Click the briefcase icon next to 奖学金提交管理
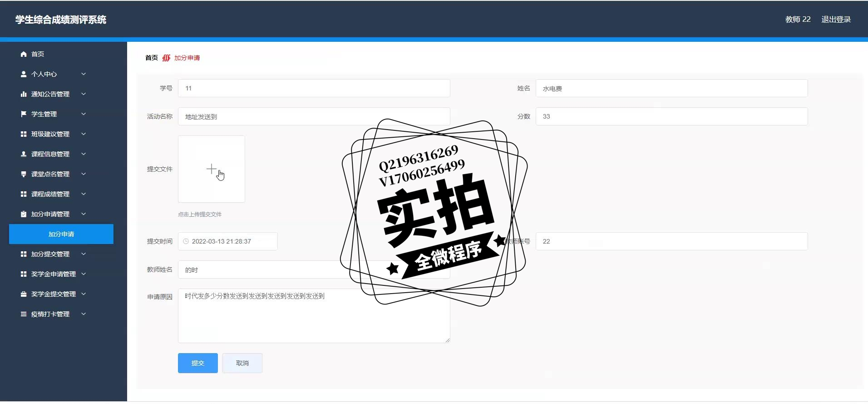This screenshot has height=404, width=868. click(24, 294)
